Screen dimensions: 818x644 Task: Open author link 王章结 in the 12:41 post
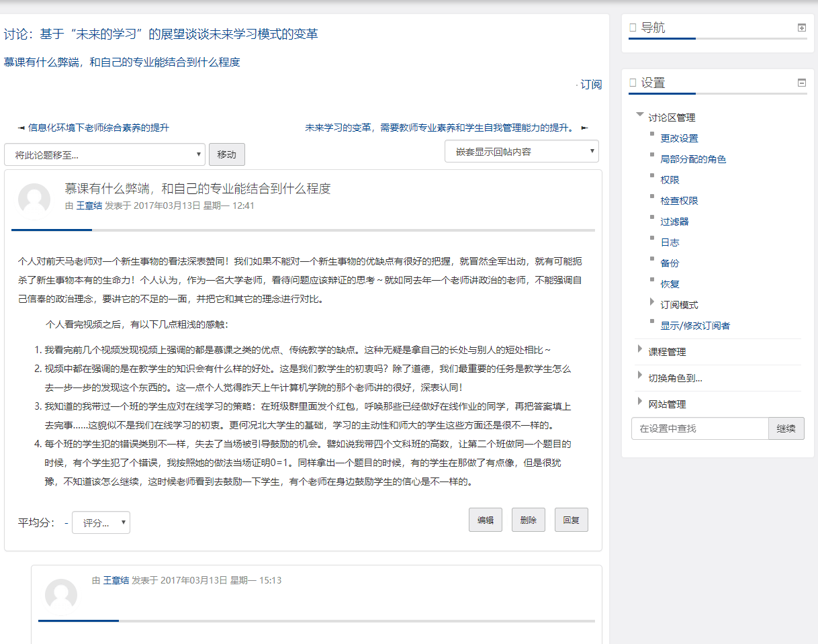pos(89,205)
